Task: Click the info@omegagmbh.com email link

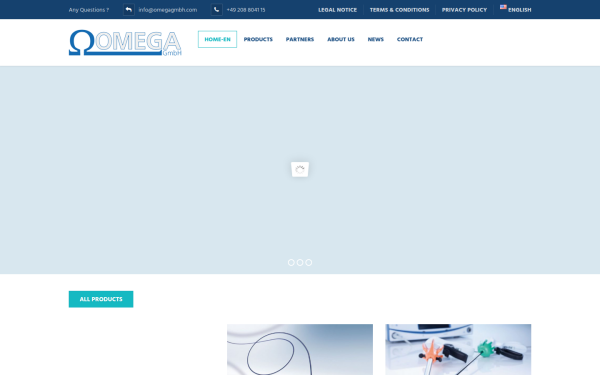Action: (168, 10)
